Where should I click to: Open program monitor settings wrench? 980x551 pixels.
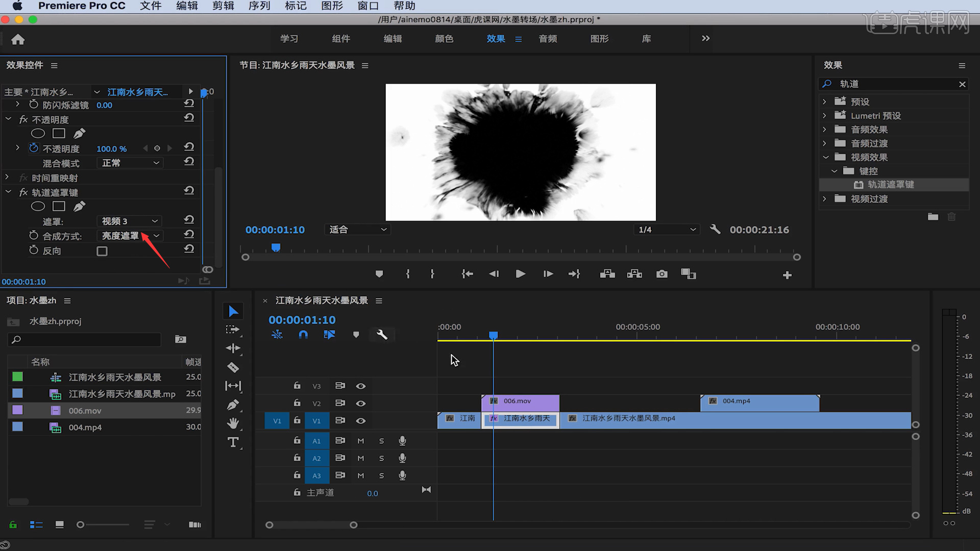[x=715, y=230]
